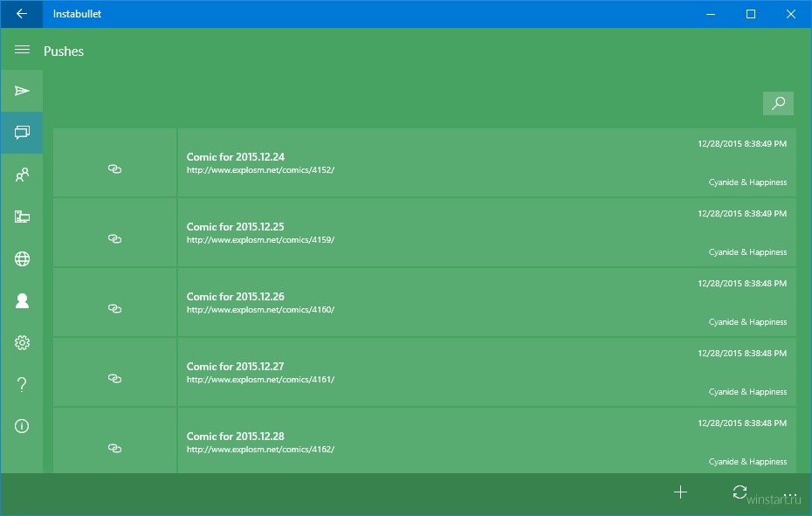Open the about info circle icon

click(22, 426)
